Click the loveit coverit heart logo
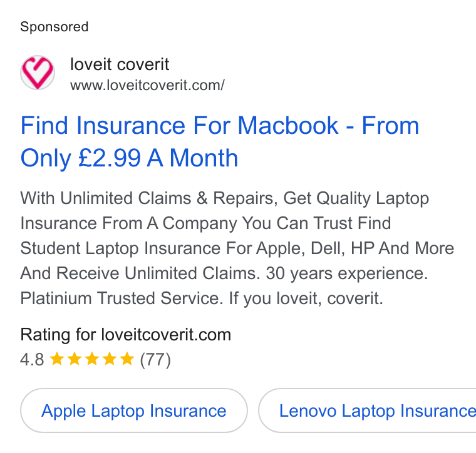Viewport: 476px width, 453px height. [38, 73]
